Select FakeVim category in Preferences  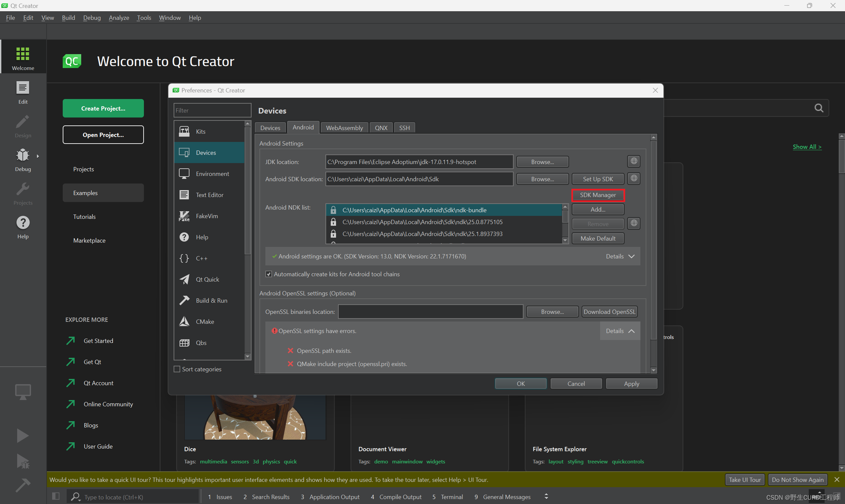pos(210,216)
